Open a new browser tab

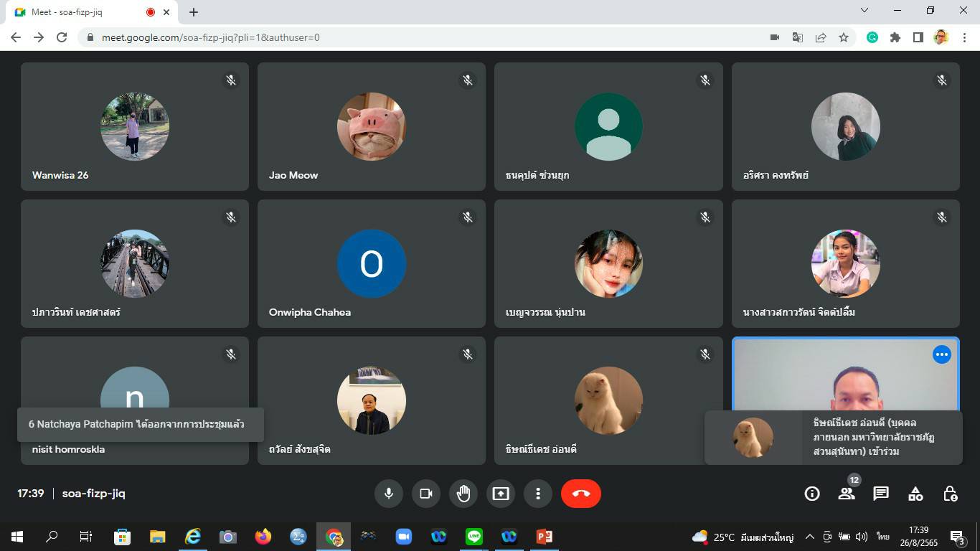pos(194,12)
